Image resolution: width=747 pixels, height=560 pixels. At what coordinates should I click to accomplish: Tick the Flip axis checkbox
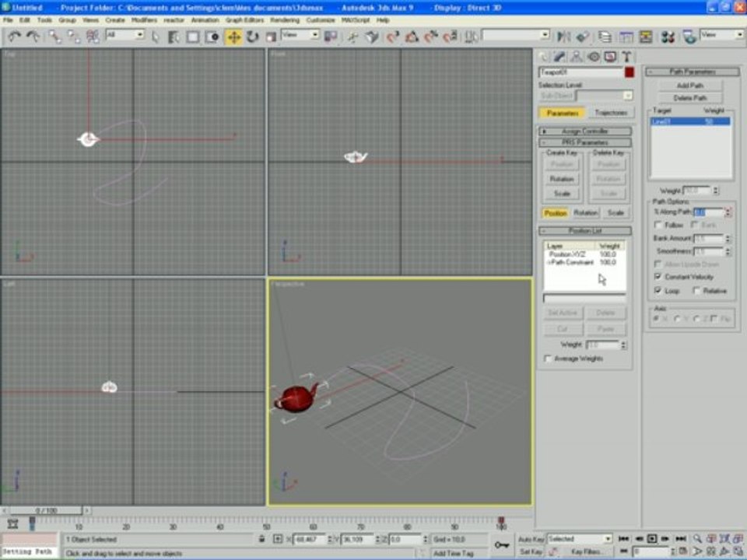714,319
